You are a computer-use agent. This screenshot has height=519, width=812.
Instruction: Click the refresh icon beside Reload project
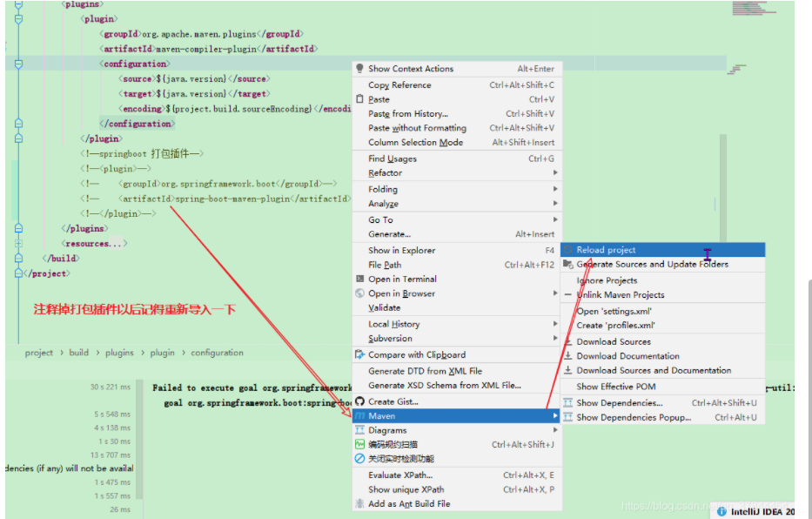point(568,250)
